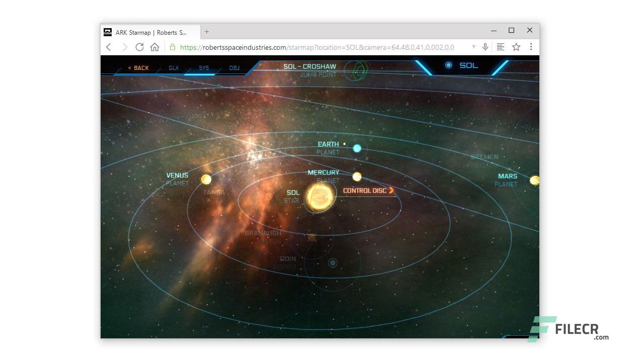
Task: Click the MARS planet label
Action: [508, 176]
